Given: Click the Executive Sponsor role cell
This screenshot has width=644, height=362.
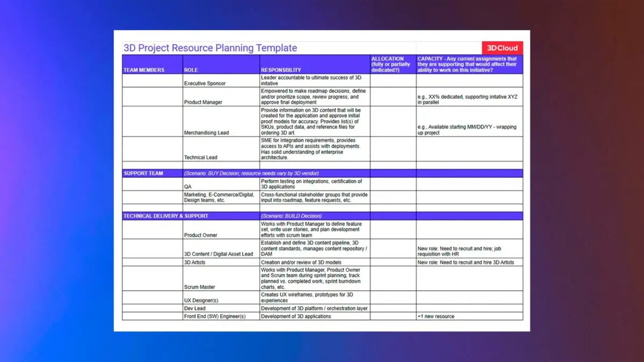Looking at the screenshot, I should coord(221,80).
